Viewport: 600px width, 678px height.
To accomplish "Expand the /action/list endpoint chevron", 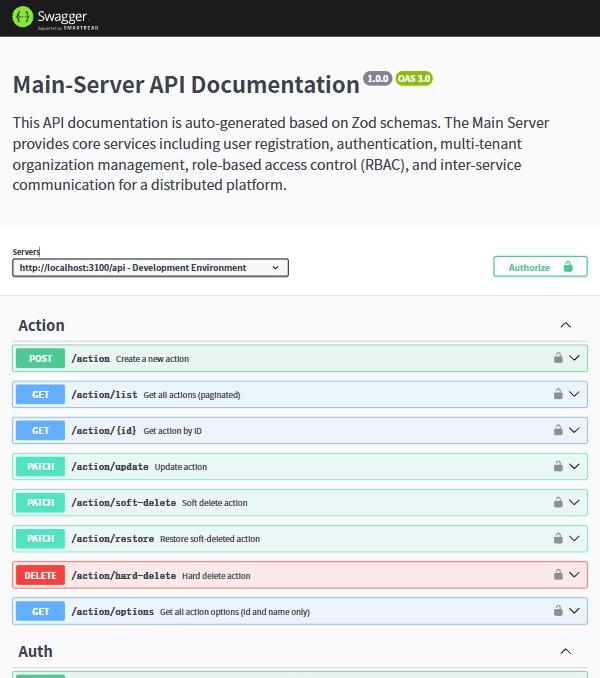I will [x=574, y=394].
